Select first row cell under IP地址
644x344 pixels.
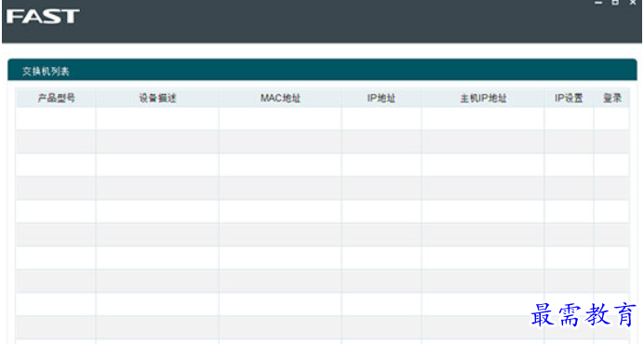[382, 119]
